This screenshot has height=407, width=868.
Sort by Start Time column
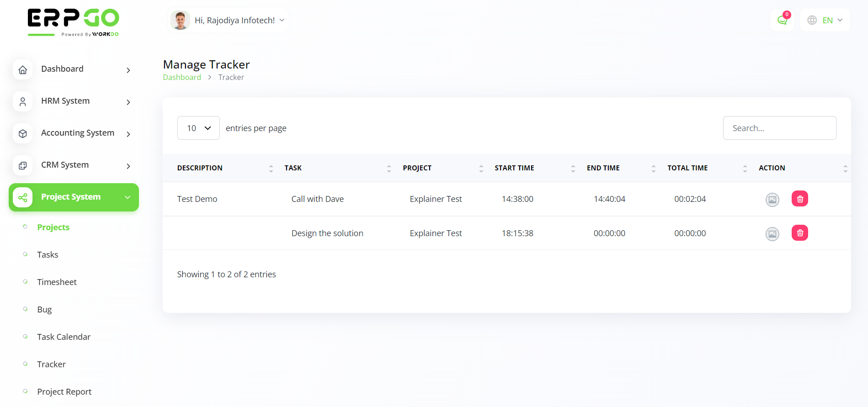[x=573, y=168]
